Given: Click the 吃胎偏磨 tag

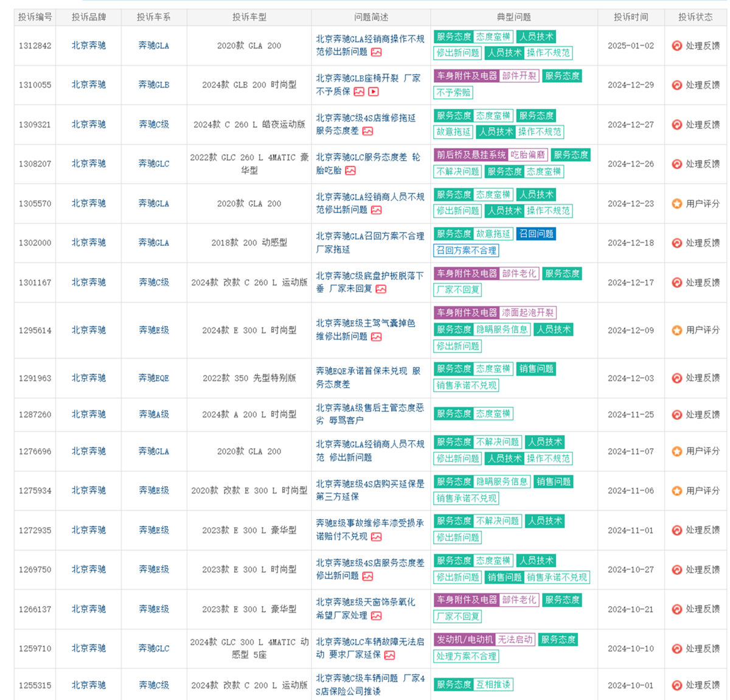Looking at the screenshot, I should (528, 155).
